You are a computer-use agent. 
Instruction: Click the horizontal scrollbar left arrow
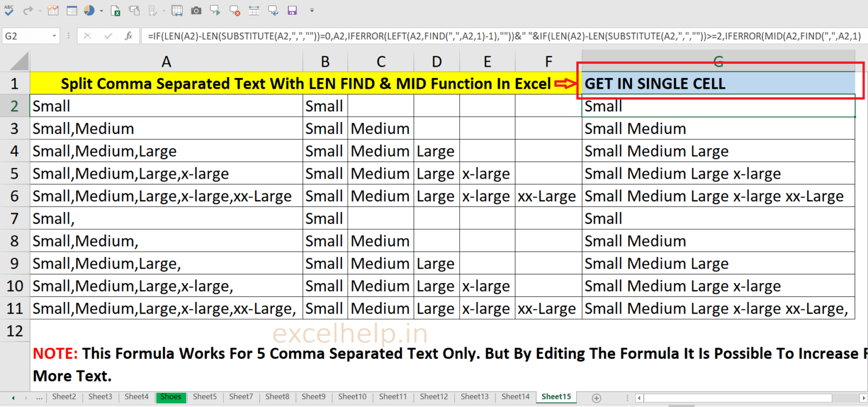tap(639, 397)
